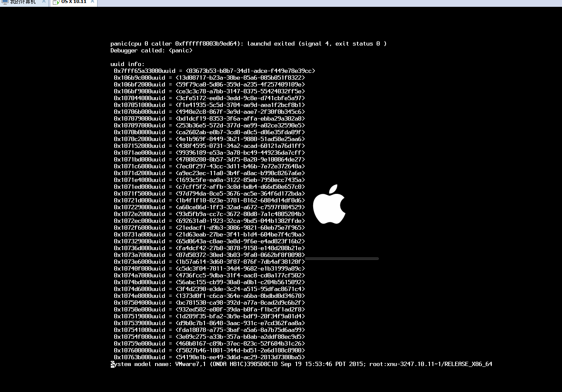Screen dimensions: 562x392
Task: Click the 'System model name: VMware7,1' line
Action: click(x=301, y=364)
